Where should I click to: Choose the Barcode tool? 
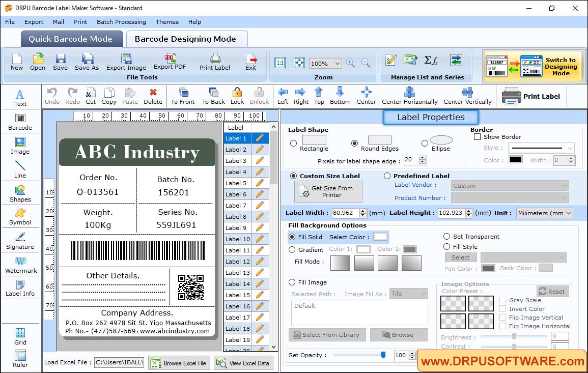click(x=20, y=122)
